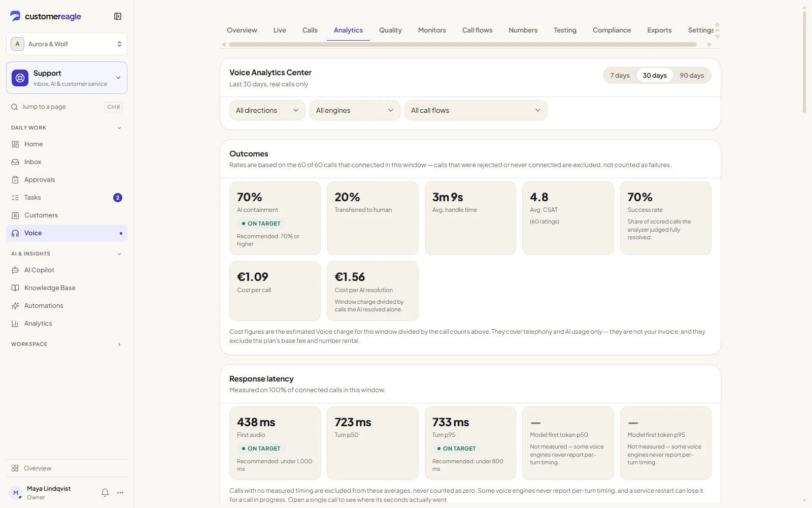Expand the Workspace section
The image size is (812, 508).
pos(66,344)
